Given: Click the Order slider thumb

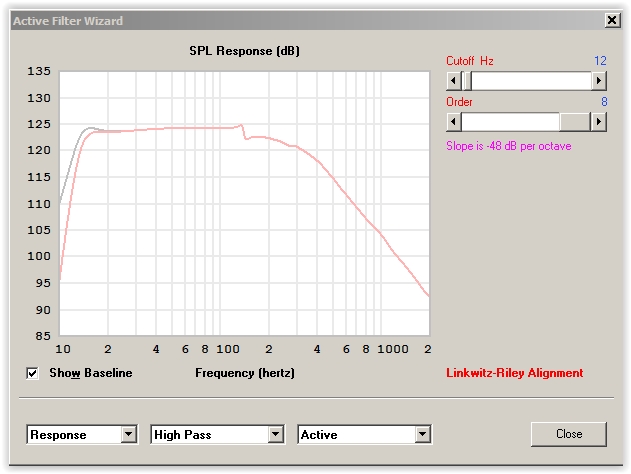Looking at the screenshot, I should pos(575,121).
